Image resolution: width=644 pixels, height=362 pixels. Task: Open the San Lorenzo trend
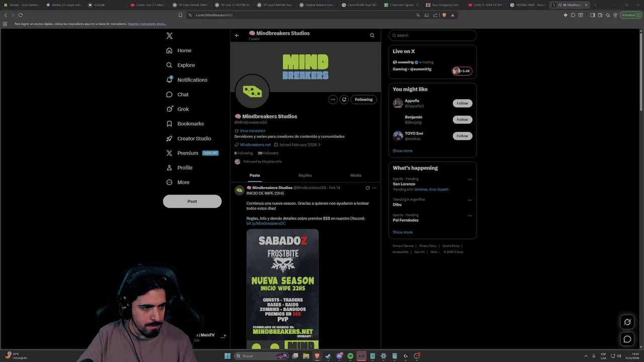pos(404,184)
